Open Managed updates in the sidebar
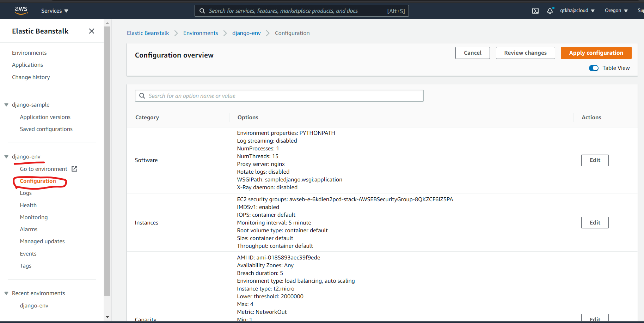 coord(42,241)
